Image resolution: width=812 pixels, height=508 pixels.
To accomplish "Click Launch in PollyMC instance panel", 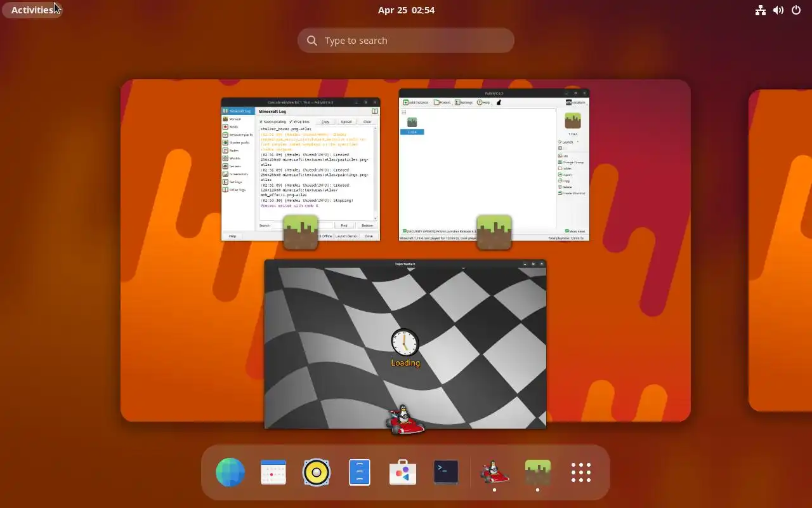I will 566,142.
